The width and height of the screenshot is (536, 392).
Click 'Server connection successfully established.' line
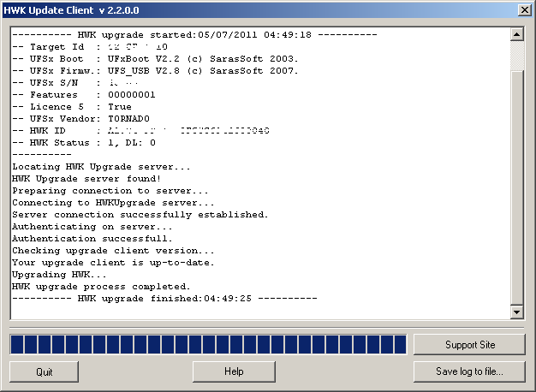point(140,215)
